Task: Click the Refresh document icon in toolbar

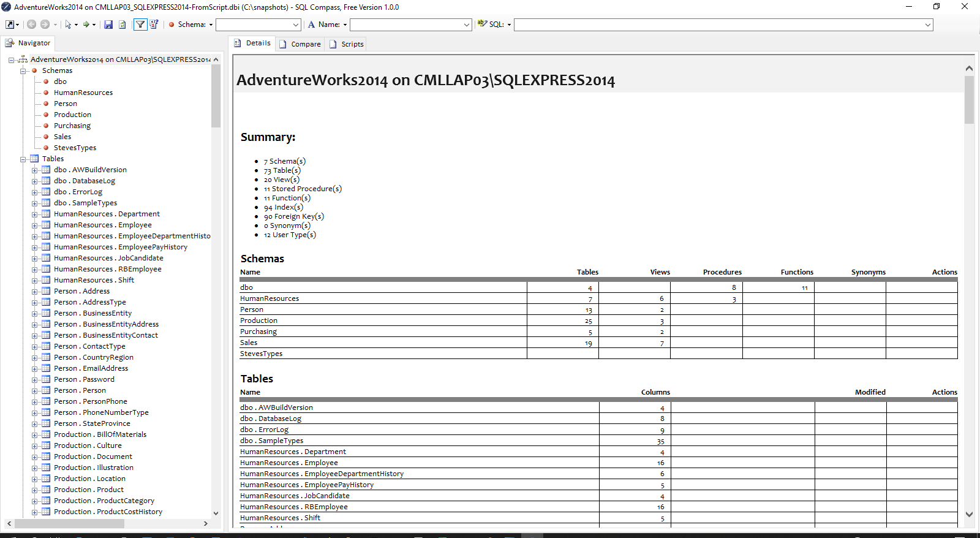Action: [123, 25]
